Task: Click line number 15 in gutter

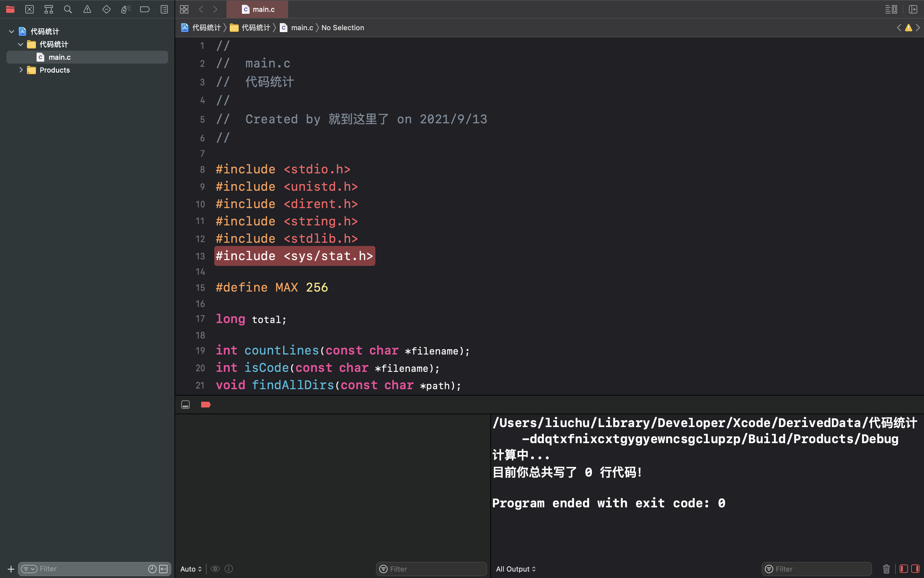Action: (201, 287)
